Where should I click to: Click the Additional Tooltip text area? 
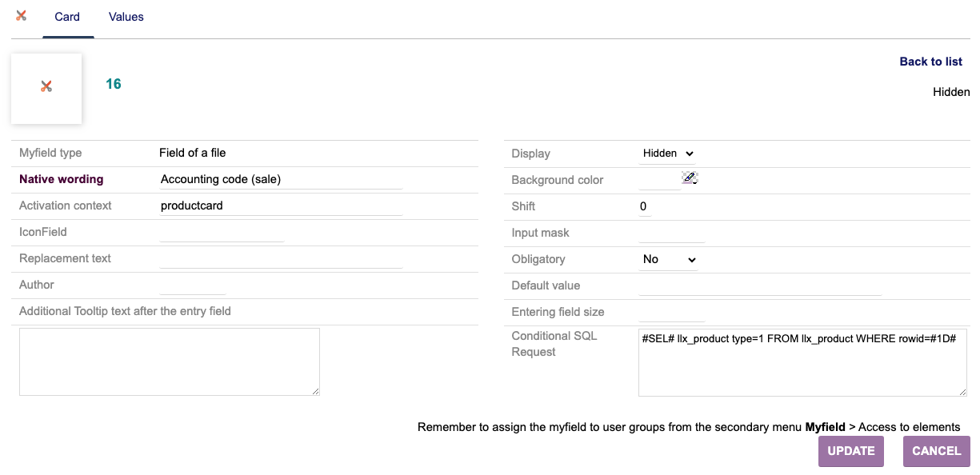(x=170, y=361)
